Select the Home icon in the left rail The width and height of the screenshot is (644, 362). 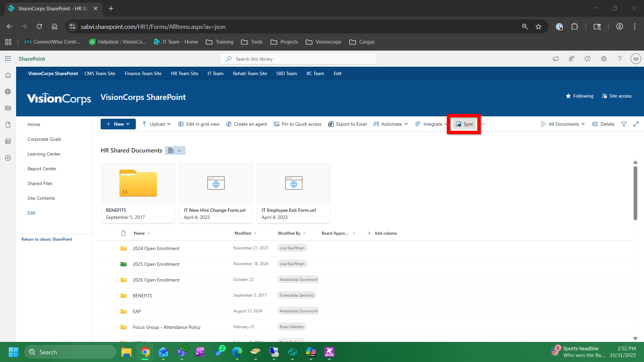tap(8, 75)
